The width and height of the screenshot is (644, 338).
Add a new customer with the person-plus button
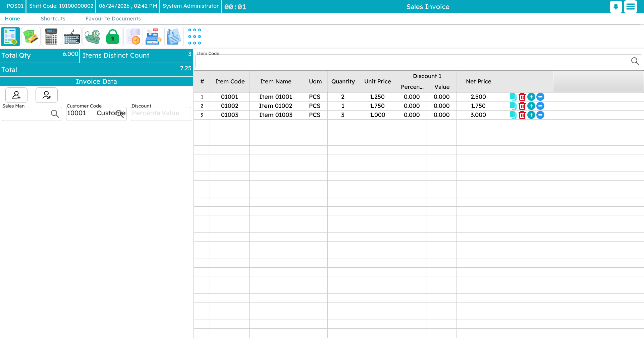point(16,95)
